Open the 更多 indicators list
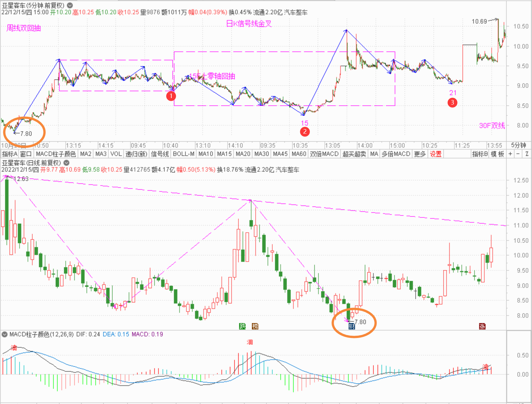This screenshot has width=532, height=404. tap(420, 154)
